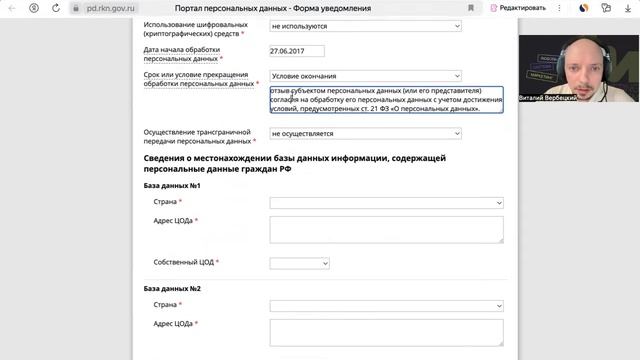Open the Yandex protect shield icon

(x=34, y=8)
